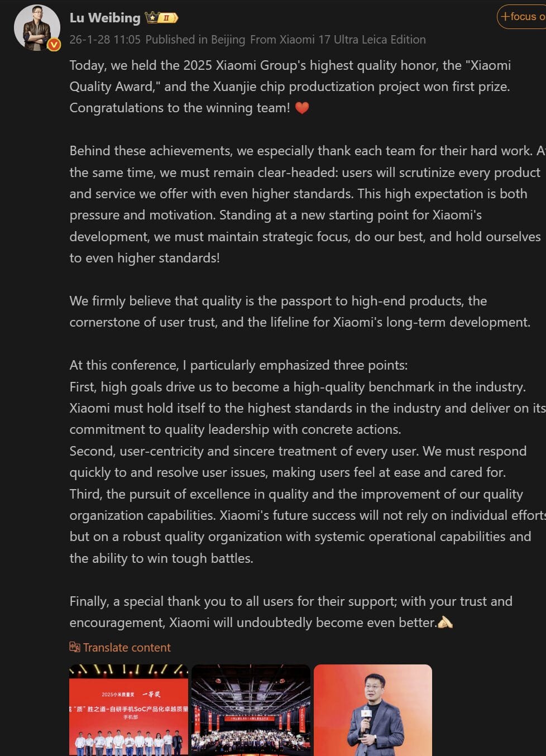Image resolution: width=546 pixels, height=756 pixels.
Task: Click the orange verified V badge
Action: coord(54,45)
